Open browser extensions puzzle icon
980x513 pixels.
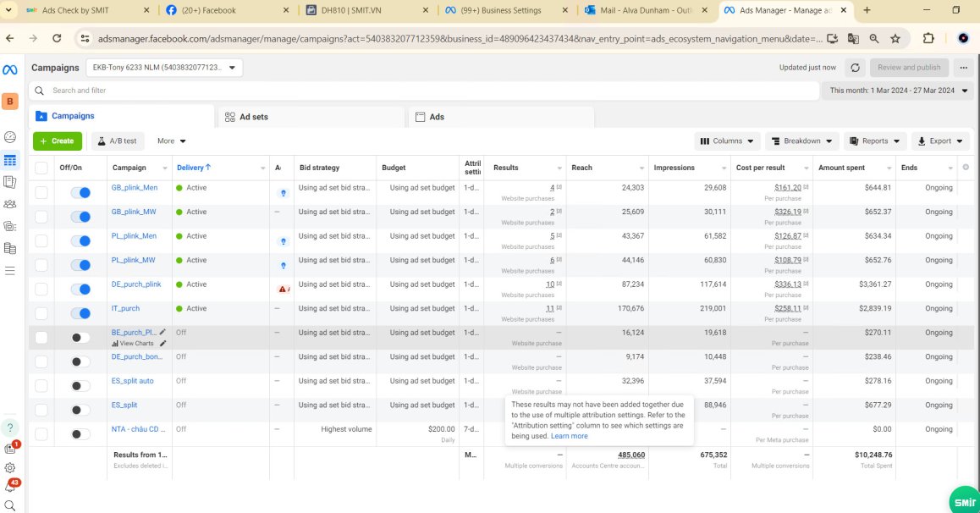(928, 38)
